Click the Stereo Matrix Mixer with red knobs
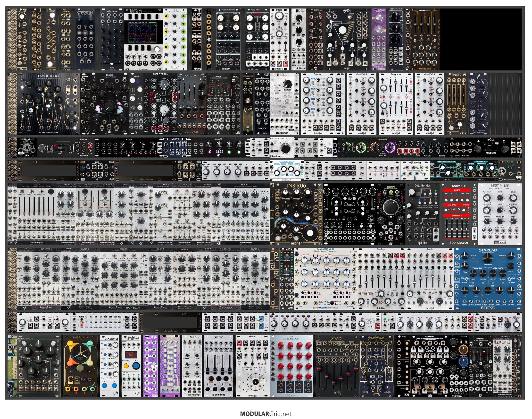Image resolution: width=532 pixels, height=419 pixels. coord(291,366)
